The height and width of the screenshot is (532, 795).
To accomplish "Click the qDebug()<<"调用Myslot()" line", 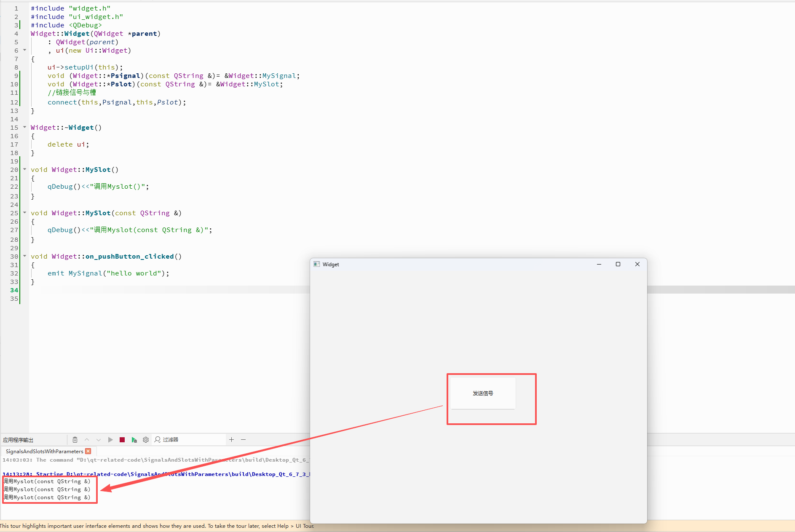I will [98, 187].
